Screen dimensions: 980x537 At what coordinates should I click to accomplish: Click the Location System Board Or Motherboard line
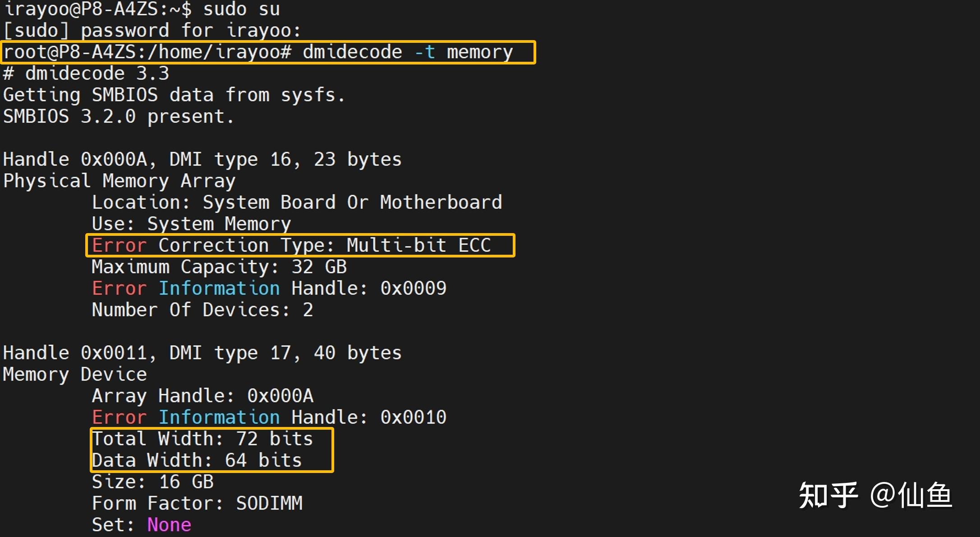coord(297,202)
